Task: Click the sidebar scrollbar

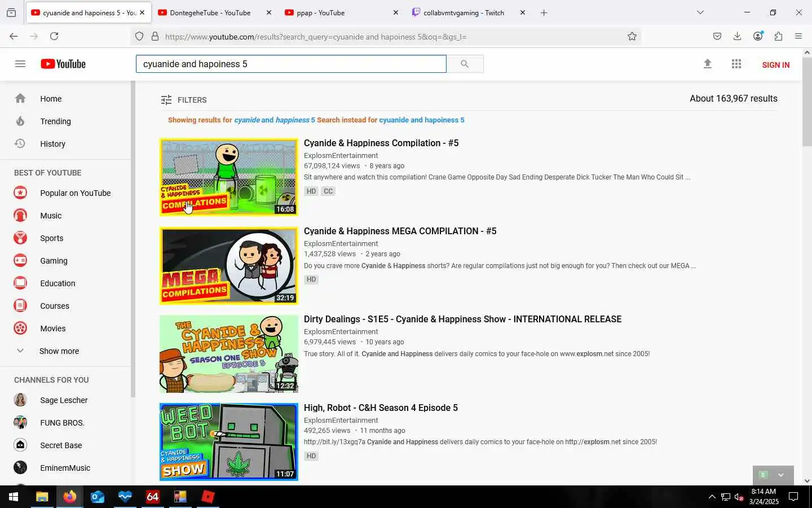Action: (x=133, y=239)
